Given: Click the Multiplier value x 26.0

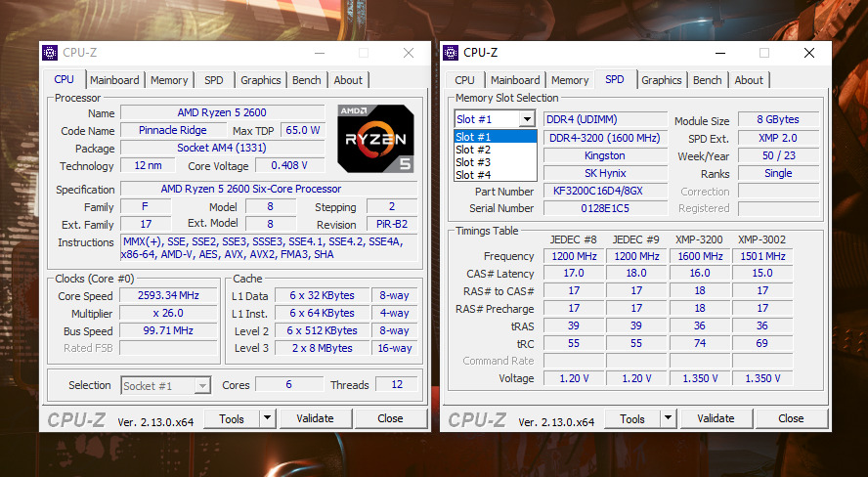Looking at the screenshot, I should click(x=168, y=313).
